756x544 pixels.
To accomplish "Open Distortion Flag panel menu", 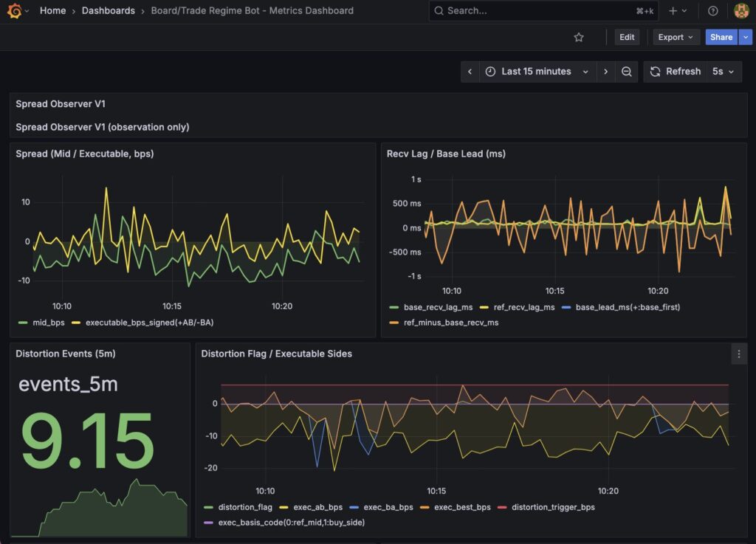I will tap(739, 354).
